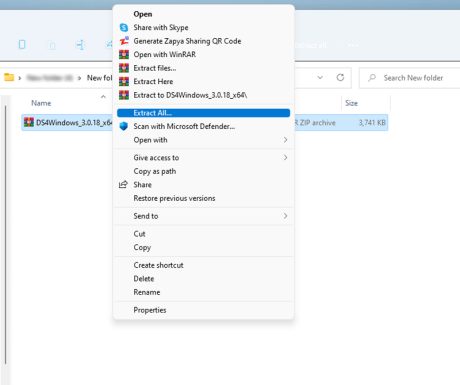Click WinRAR icon beside Extract Here

pos(124,81)
